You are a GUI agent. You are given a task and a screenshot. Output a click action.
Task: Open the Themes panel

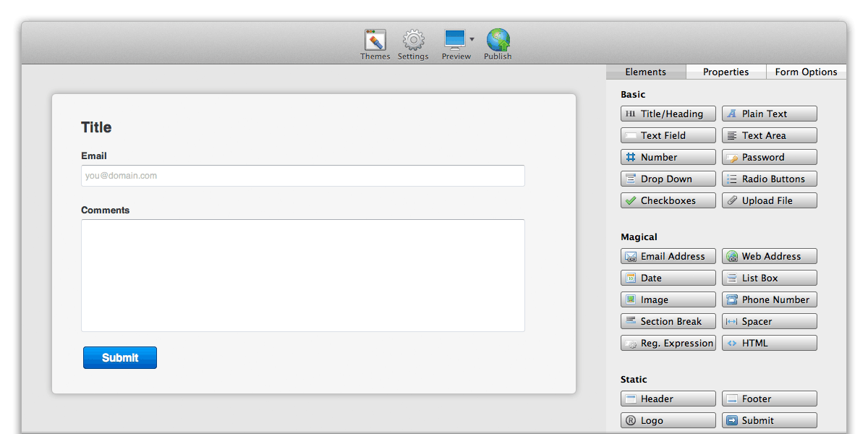(375, 42)
